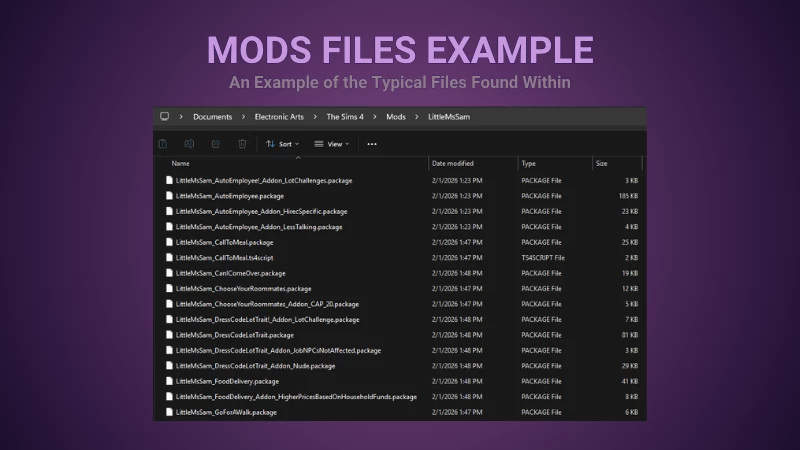Click chevron after Mods in breadcrumb
This screenshot has height=450, width=800.
pyautogui.click(x=416, y=117)
